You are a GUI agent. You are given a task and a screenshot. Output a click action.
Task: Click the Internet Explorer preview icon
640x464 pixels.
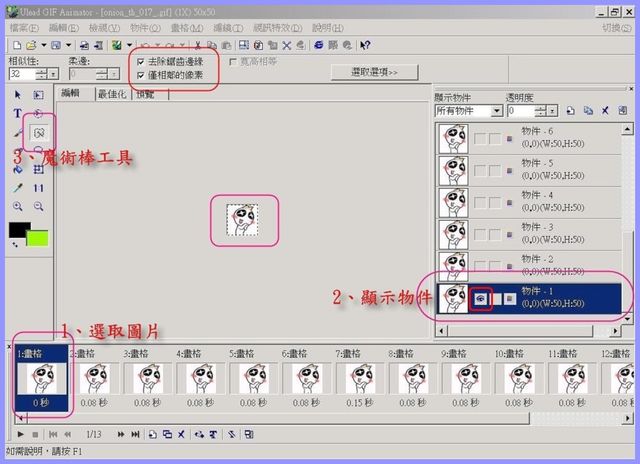(x=319, y=45)
